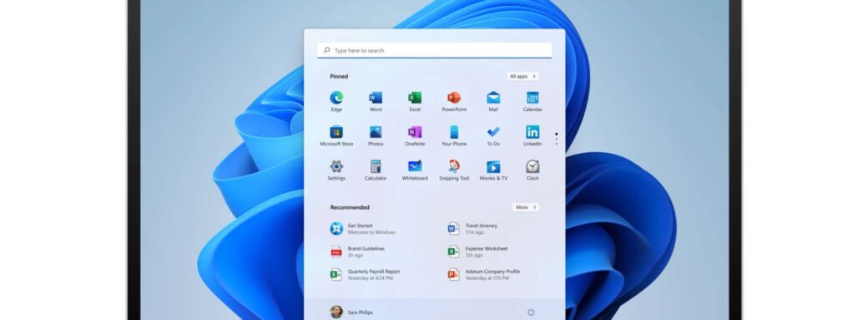
Task: Open the LinkedIn pinned app
Action: click(x=532, y=132)
